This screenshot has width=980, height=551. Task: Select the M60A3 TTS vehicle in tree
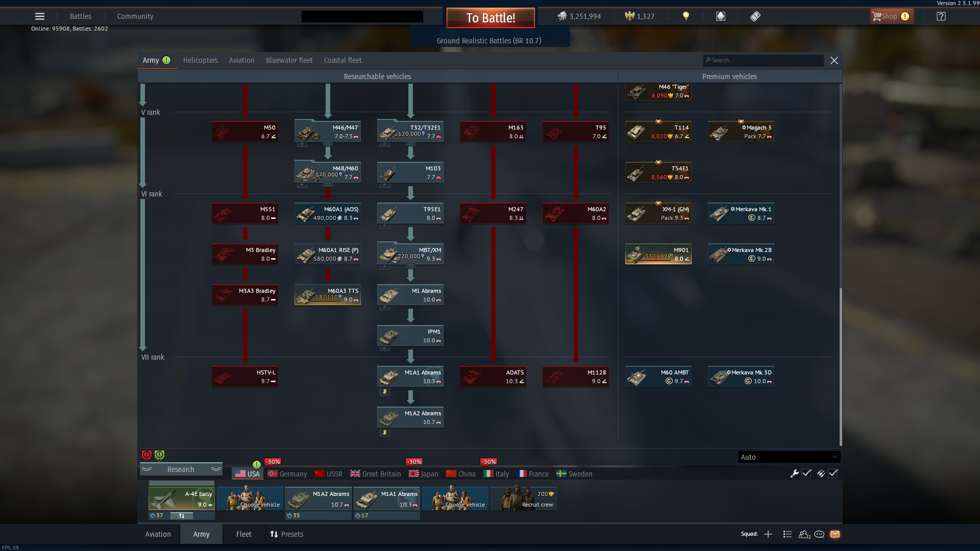coord(328,295)
